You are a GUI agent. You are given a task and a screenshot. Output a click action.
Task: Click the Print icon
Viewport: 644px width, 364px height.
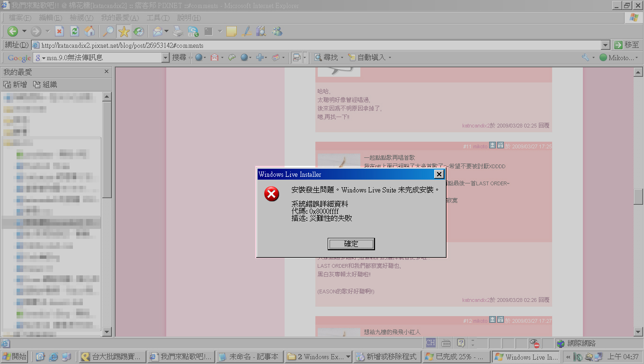[x=178, y=31]
